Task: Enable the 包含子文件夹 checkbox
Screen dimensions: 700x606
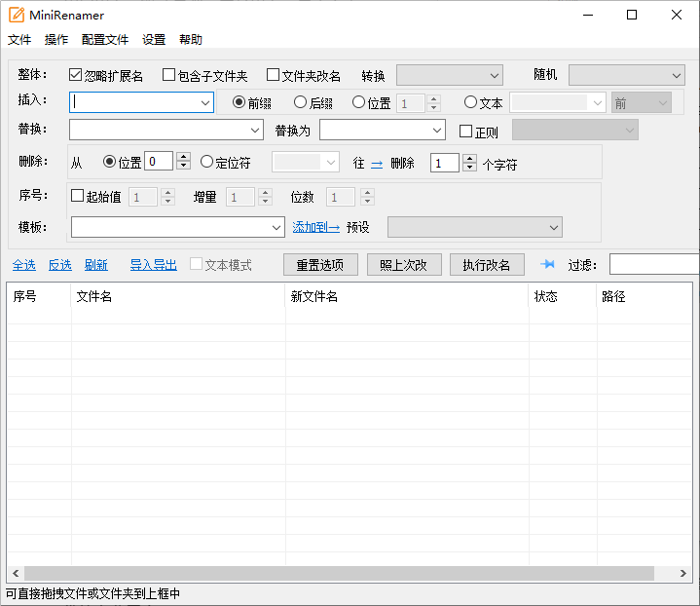Action: click(x=169, y=75)
